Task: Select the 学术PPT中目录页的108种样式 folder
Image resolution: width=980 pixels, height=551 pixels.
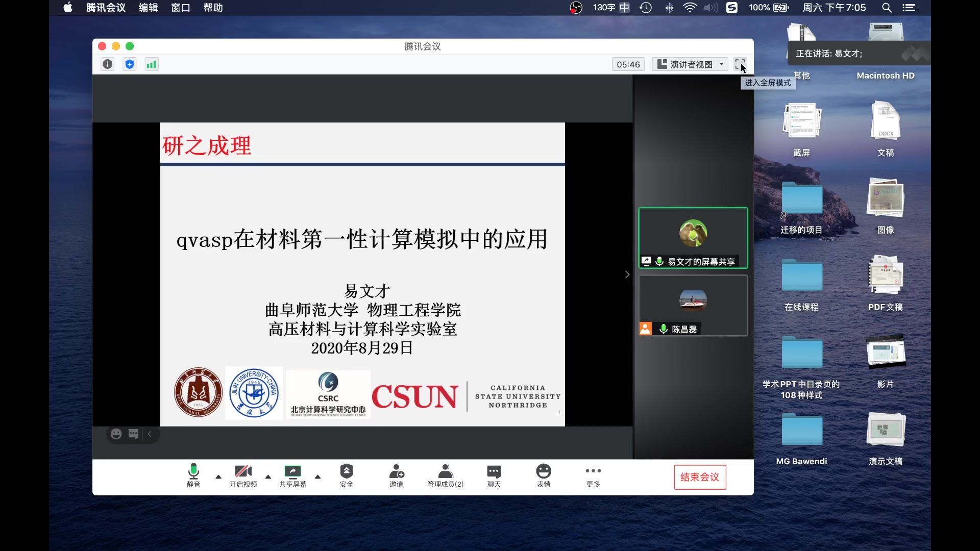Action: pyautogui.click(x=802, y=367)
